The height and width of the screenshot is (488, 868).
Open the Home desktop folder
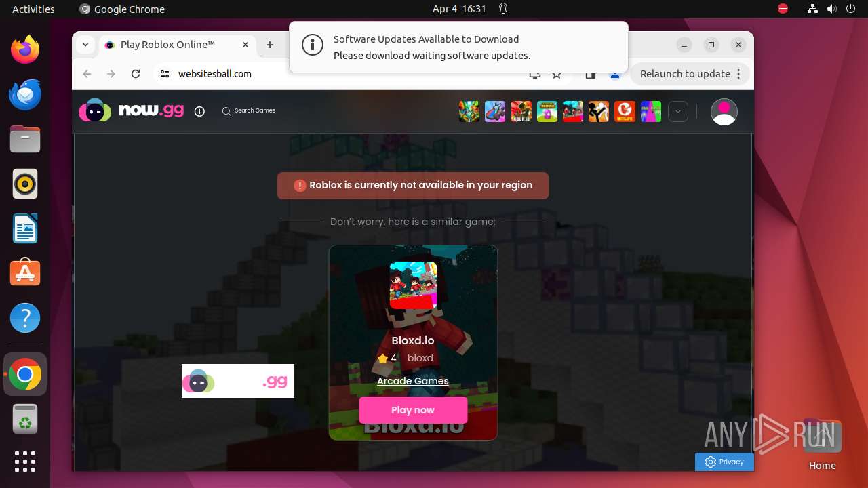822,445
